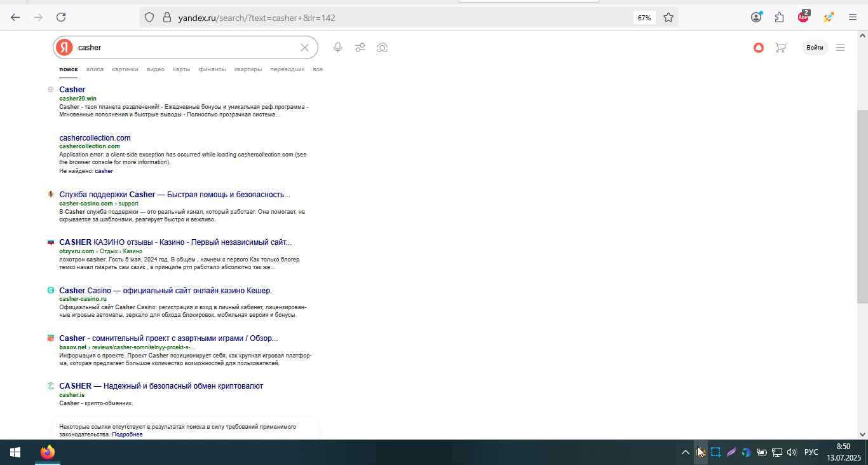
Task: Click the feather pen tray icon
Action: click(x=731, y=452)
